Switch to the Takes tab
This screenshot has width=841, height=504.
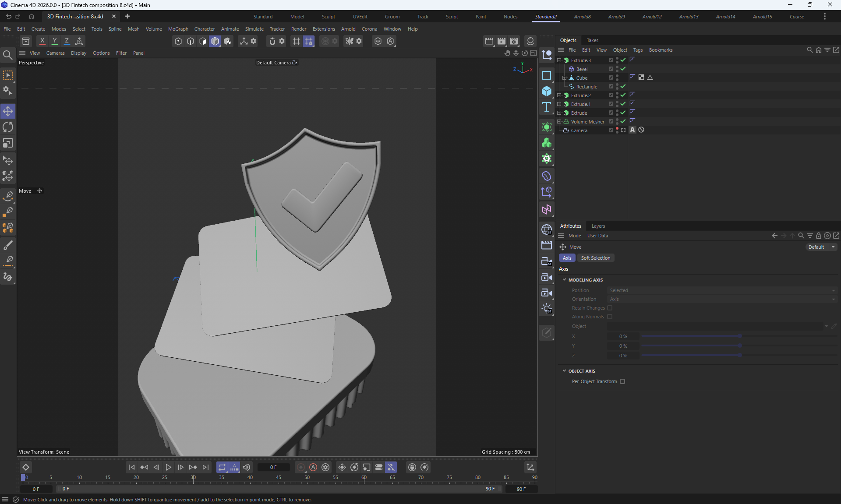pyautogui.click(x=592, y=40)
